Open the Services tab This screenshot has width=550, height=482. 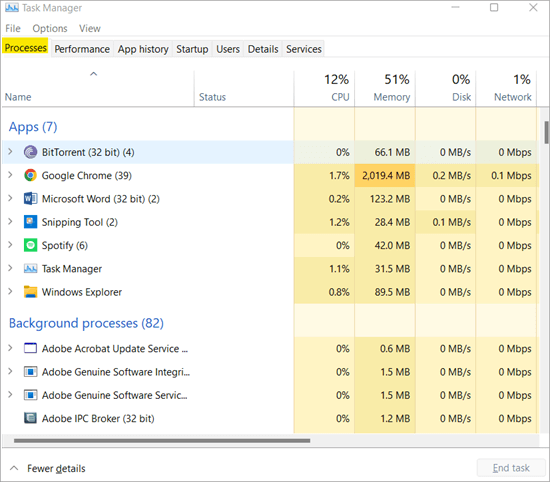[304, 49]
